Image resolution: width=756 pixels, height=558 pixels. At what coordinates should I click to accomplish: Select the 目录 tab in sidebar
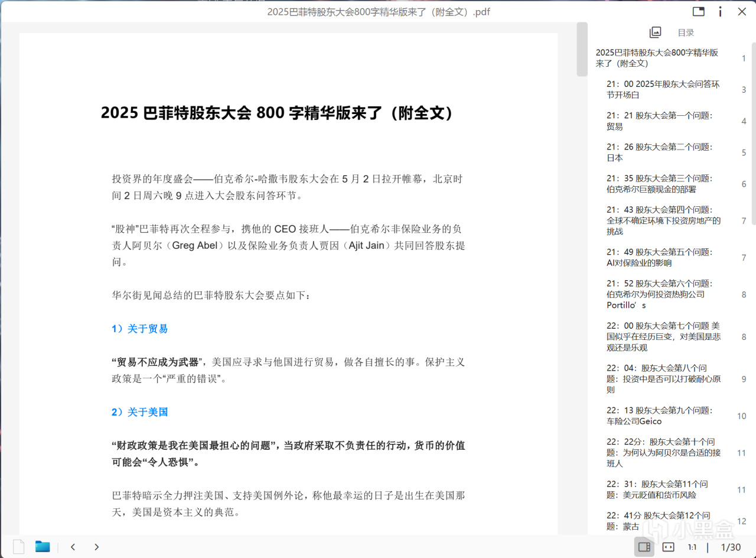[x=686, y=33]
